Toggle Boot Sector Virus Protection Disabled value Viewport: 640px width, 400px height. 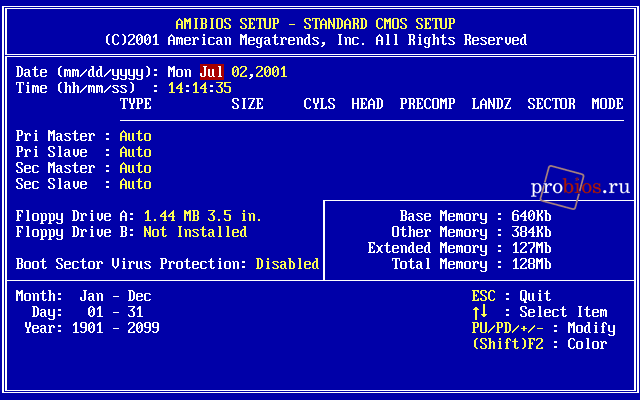tap(287, 264)
